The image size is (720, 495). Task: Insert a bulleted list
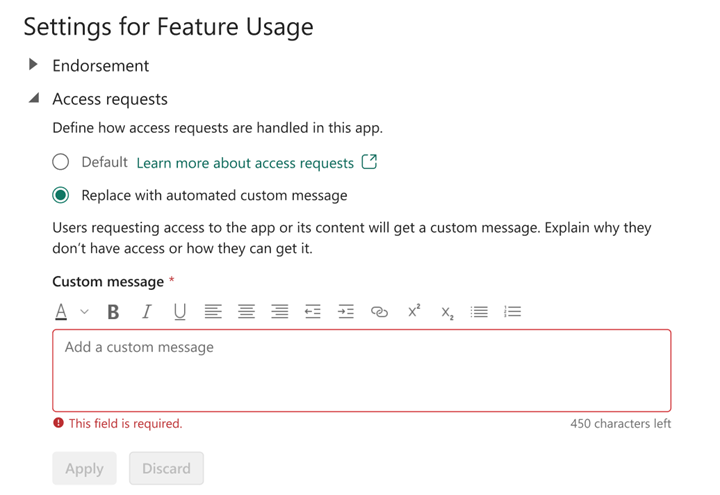(480, 312)
